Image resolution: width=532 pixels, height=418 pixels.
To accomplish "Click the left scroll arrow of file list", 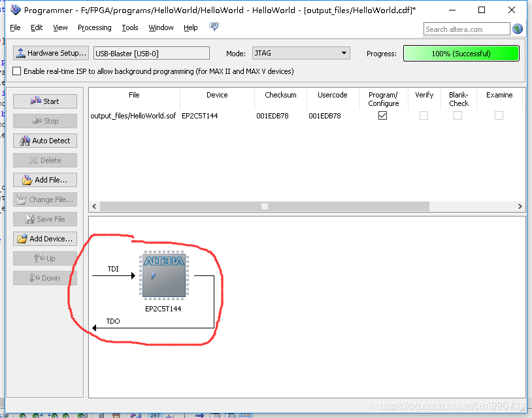I will point(94,206).
